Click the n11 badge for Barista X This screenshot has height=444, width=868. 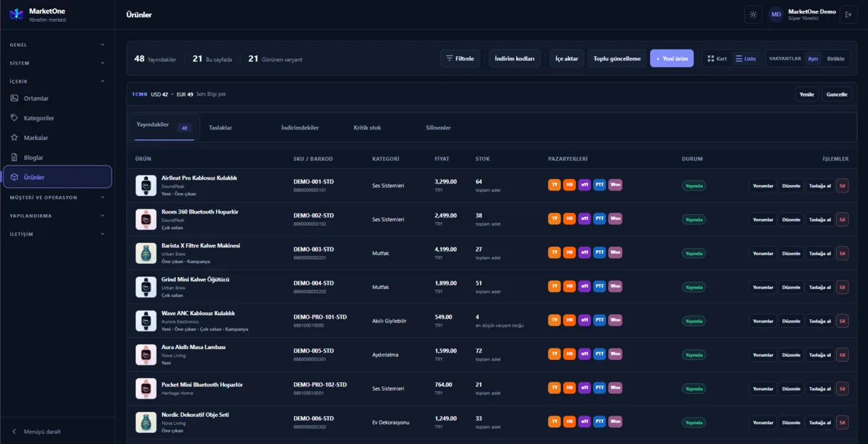[x=585, y=253]
